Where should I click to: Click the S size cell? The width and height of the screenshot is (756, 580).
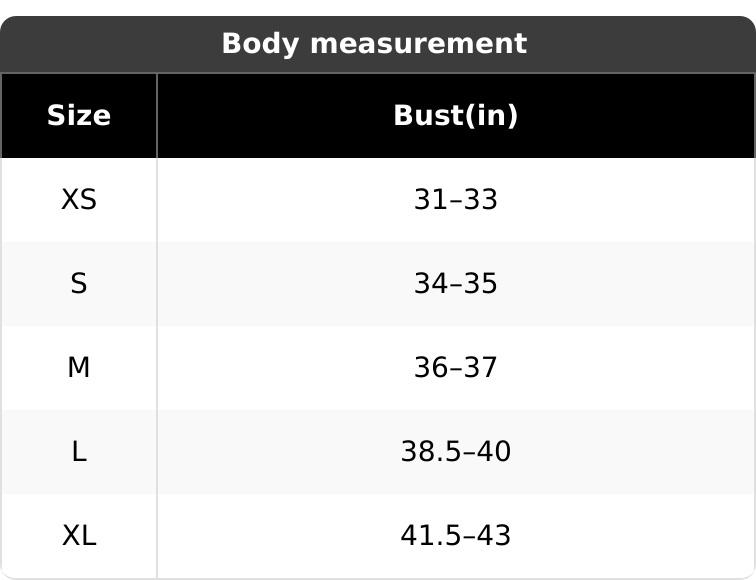click(x=79, y=284)
